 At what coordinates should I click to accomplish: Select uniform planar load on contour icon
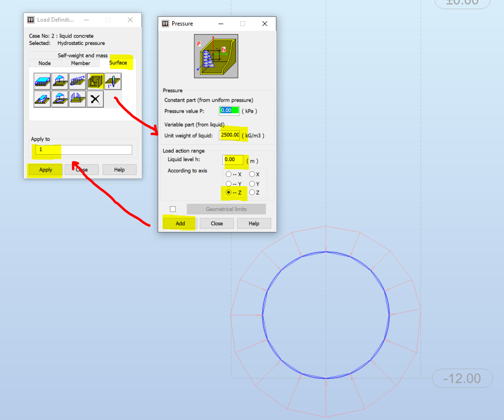[x=42, y=99]
